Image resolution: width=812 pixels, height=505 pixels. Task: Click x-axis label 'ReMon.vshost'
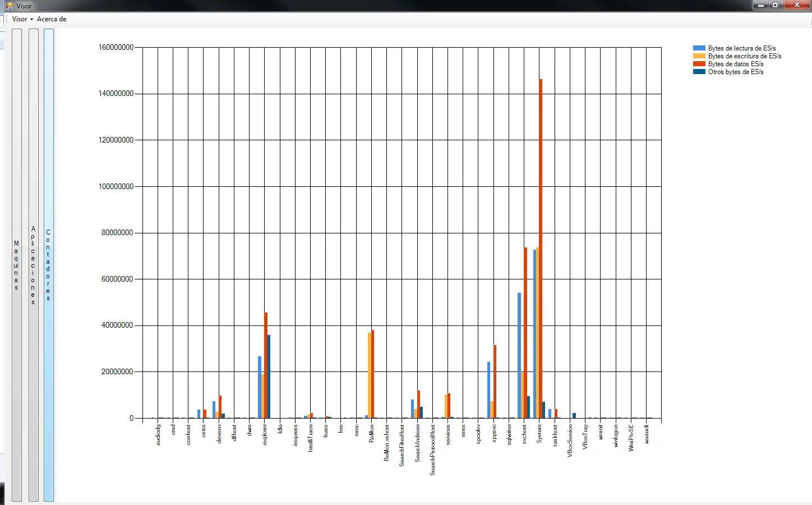click(387, 443)
